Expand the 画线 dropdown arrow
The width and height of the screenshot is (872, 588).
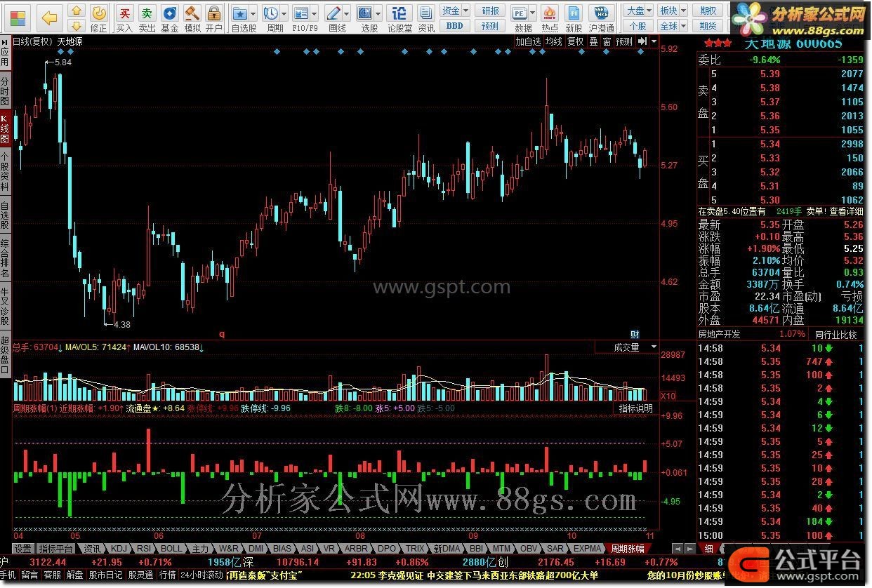348,13
